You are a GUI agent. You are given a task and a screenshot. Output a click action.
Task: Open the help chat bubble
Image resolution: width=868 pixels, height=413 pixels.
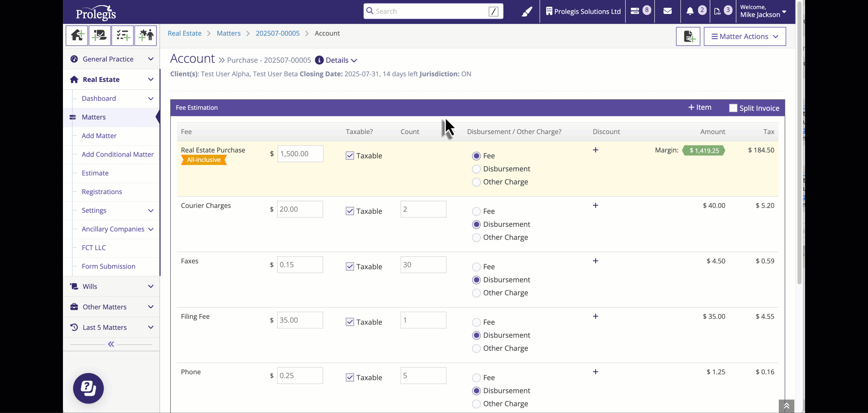coord(88,388)
